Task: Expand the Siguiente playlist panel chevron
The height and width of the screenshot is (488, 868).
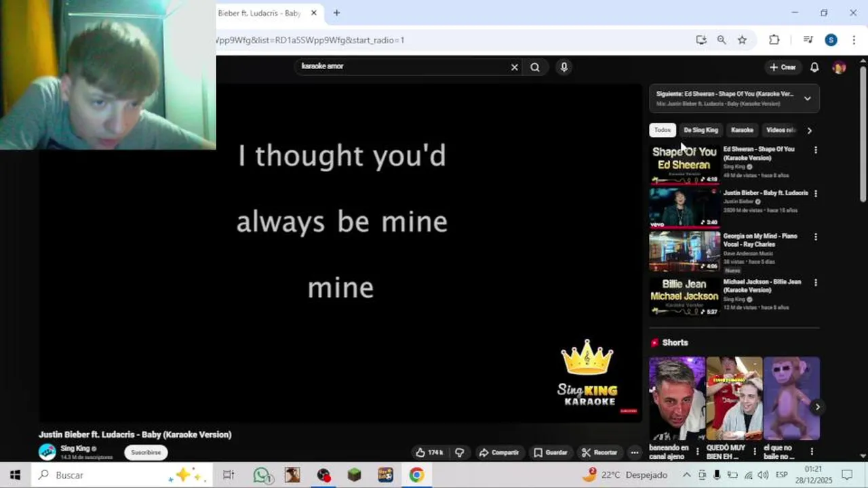Action: click(x=807, y=98)
